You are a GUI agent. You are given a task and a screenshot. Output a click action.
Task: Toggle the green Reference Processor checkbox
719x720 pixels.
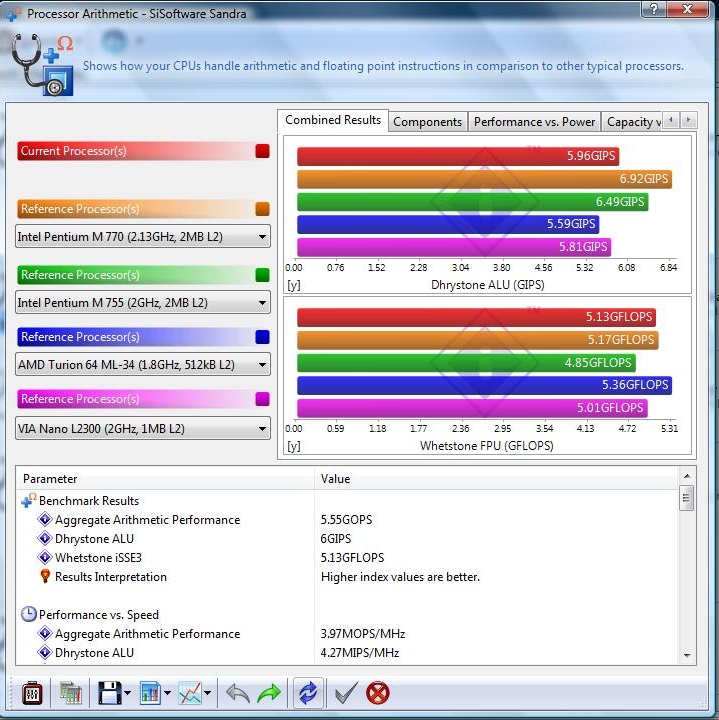tap(262, 275)
